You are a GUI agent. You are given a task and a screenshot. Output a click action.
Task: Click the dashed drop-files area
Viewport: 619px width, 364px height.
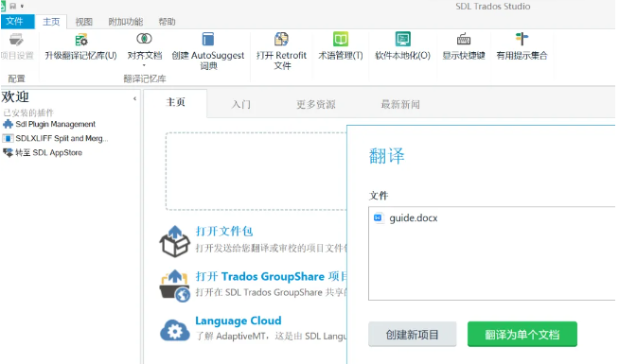(x=256, y=171)
